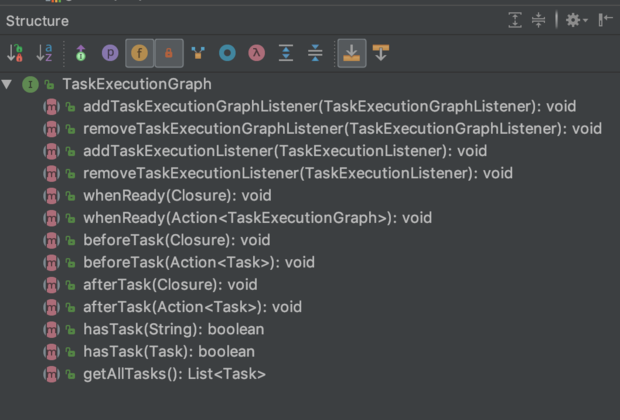Click public visibility icon beside whenReady(Closure)

pyautogui.click(x=70, y=196)
